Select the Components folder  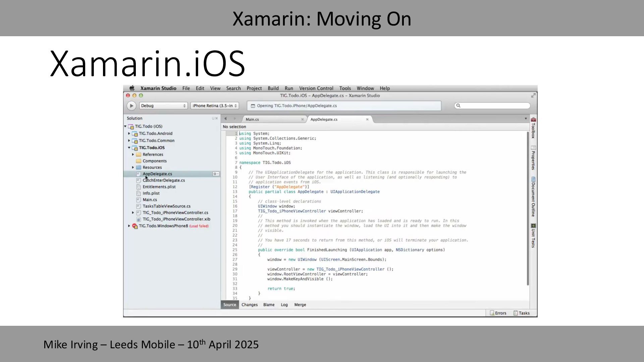(155, 161)
